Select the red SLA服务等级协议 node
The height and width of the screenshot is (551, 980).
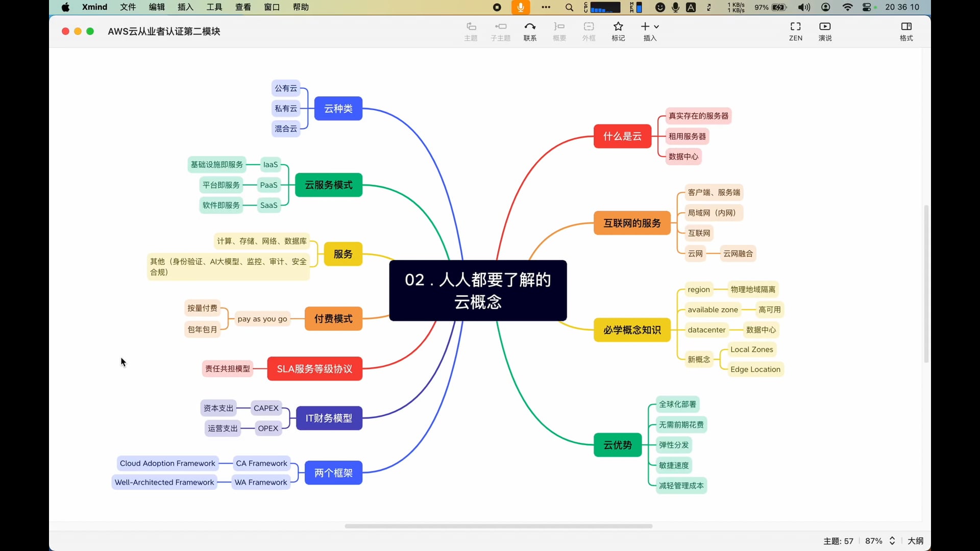coord(314,368)
